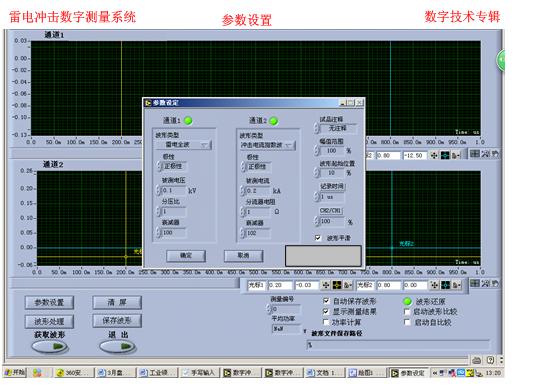Screen dimensions: 554x392
Task: Click the 被测电流 kA input field
Action: click(x=258, y=191)
